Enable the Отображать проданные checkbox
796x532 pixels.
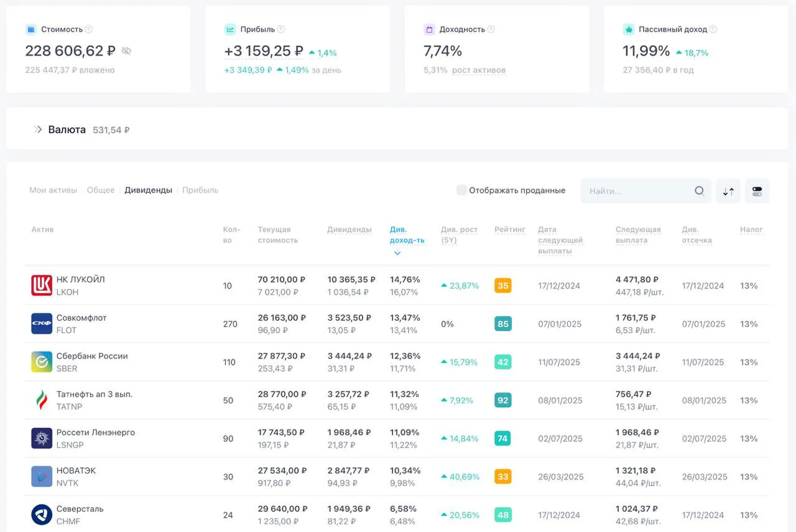point(461,190)
